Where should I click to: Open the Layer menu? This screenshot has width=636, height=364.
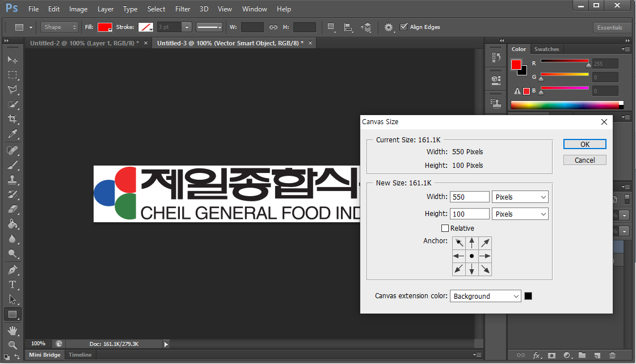coord(106,9)
